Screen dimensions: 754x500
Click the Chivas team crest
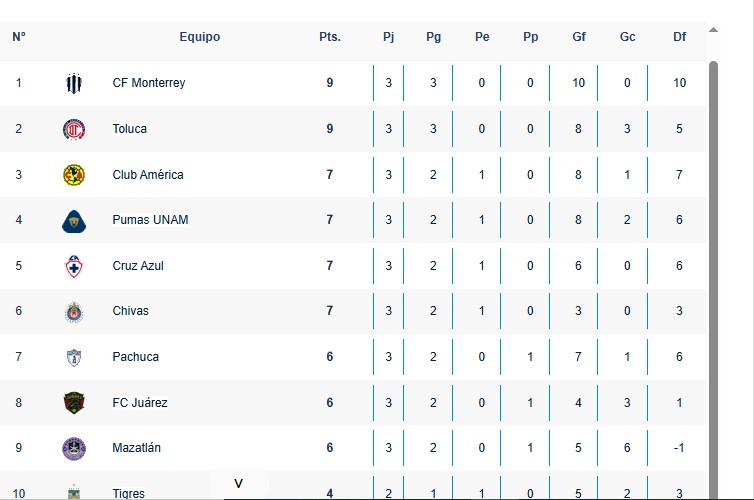pyautogui.click(x=74, y=311)
